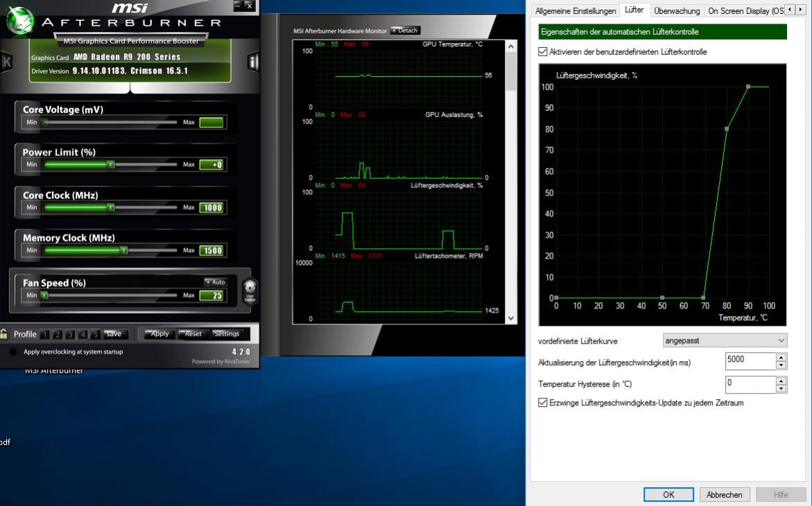
Task: Select the fan curve point at 80°C
Action: click(x=727, y=128)
